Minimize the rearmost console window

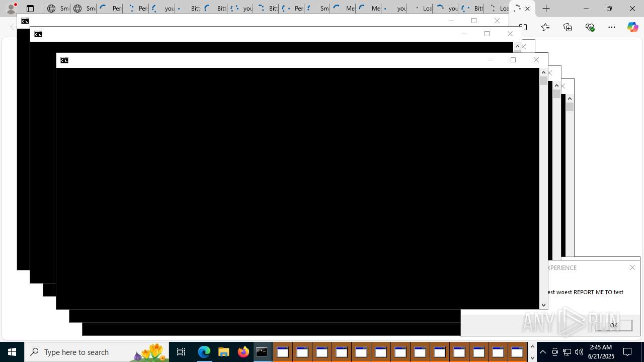coord(451,21)
